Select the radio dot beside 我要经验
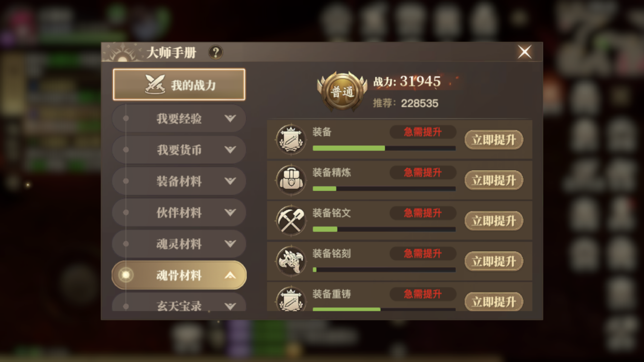The image size is (644, 362). point(126,118)
